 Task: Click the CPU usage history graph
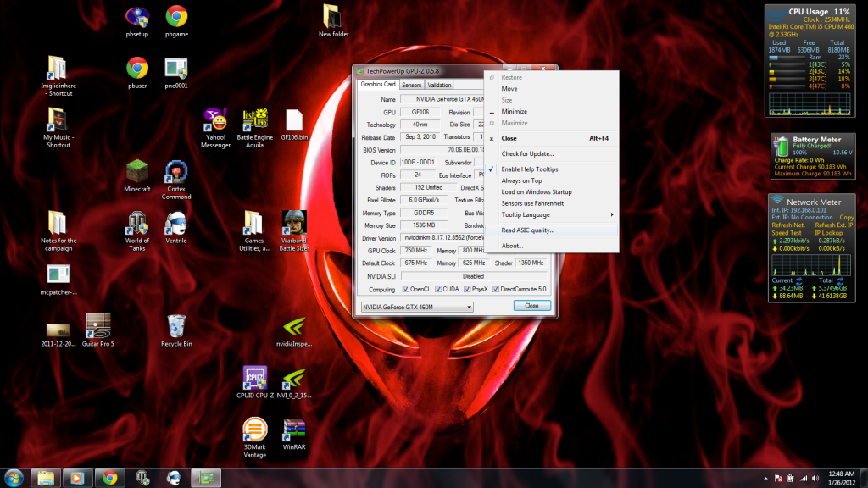pos(810,104)
